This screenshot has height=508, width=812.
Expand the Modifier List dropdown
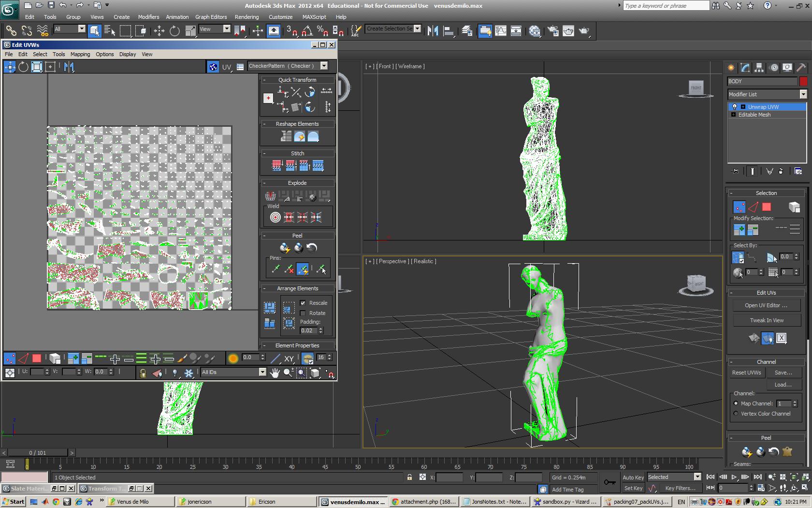pos(803,94)
